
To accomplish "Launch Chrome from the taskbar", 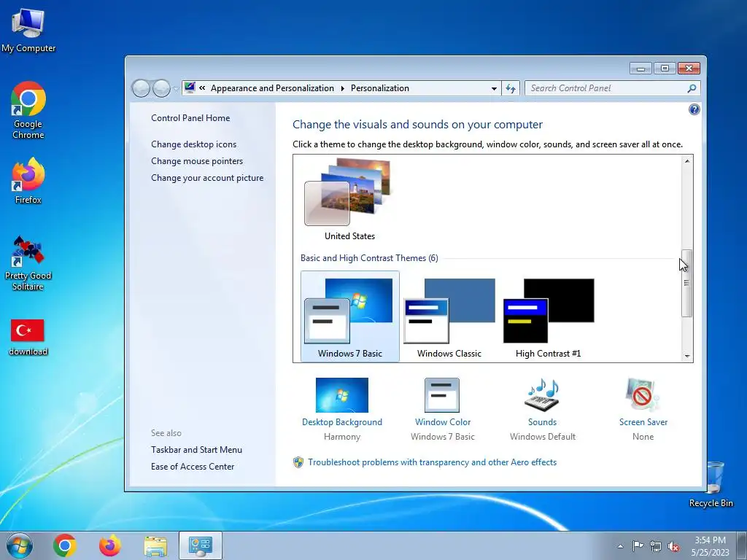I will (x=65, y=545).
